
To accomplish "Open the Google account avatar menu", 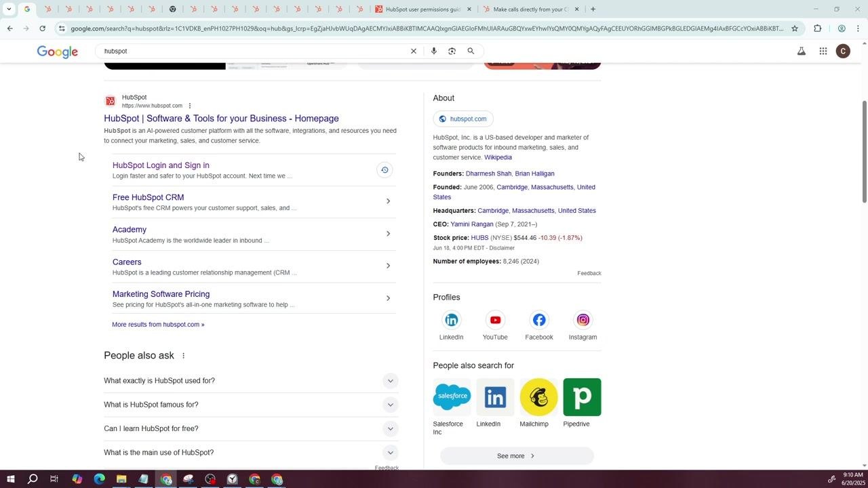I will pos(844,51).
